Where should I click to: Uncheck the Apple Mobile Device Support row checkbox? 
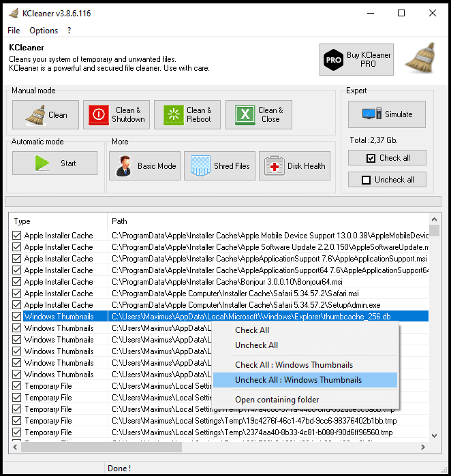coord(17,235)
